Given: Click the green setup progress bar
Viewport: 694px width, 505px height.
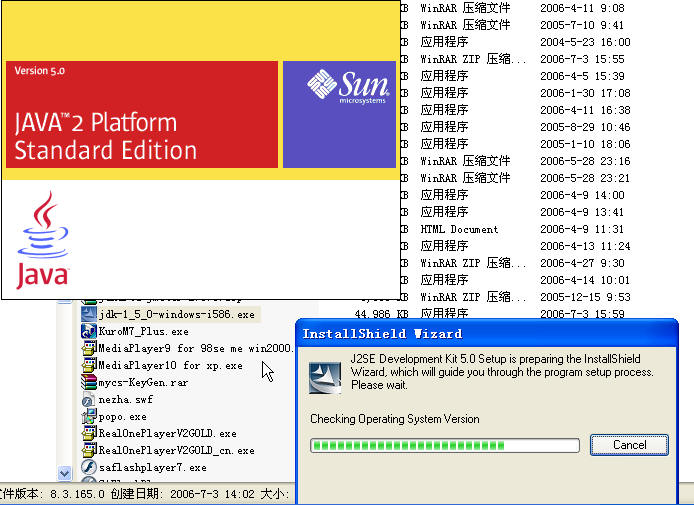Looking at the screenshot, I should (445, 445).
